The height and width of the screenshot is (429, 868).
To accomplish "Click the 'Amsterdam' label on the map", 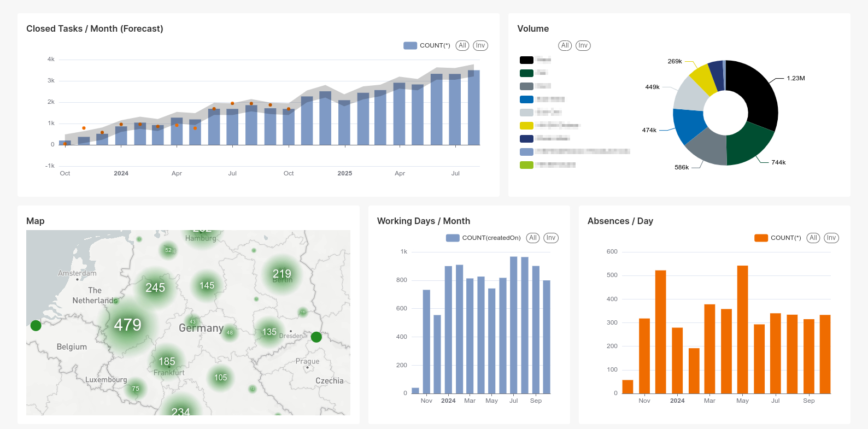I will pyautogui.click(x=77, y=273).
